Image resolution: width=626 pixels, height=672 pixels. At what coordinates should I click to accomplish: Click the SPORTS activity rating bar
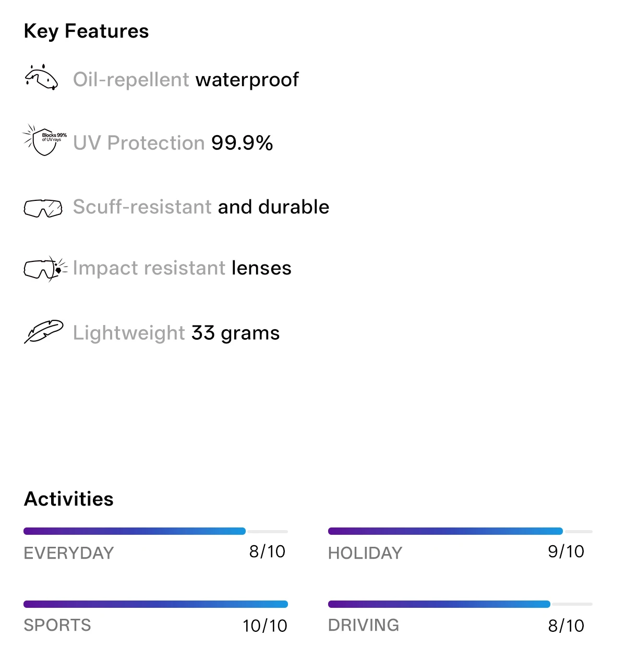point(155,604)
